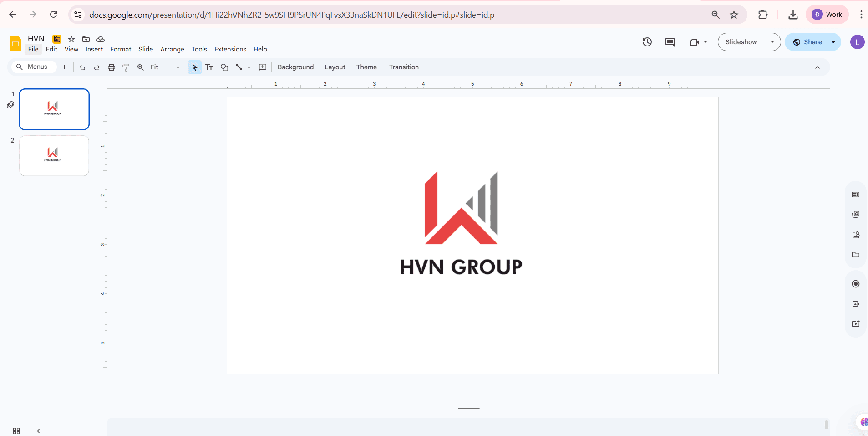Screen dimensions: 868x436
Task: Start the Slideshow
Action: click(741, 41)
